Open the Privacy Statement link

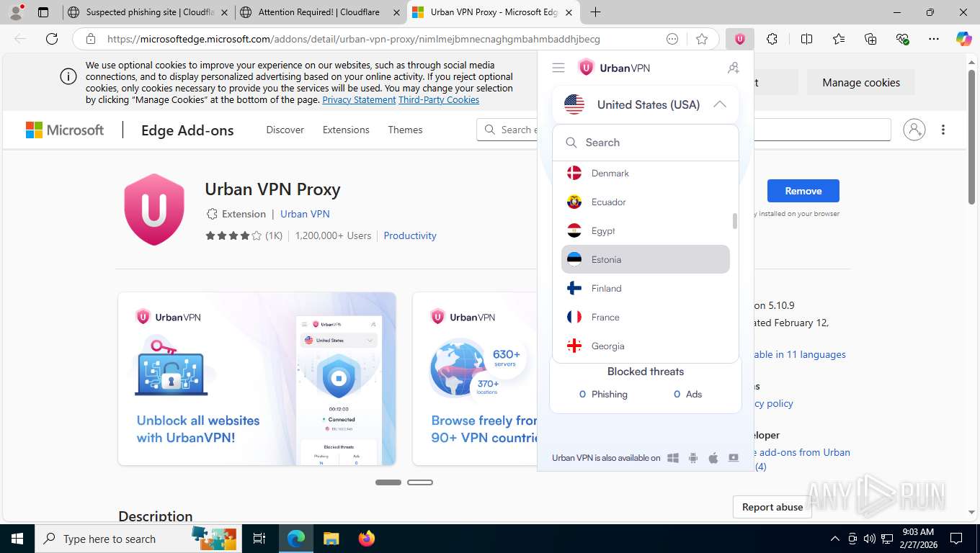tap(359, 99)
